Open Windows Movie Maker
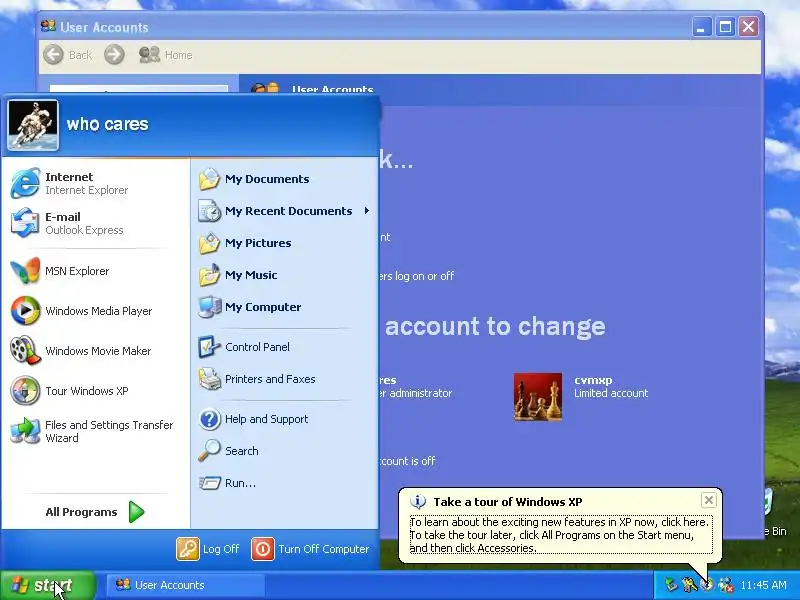This screenshot has width=800, height=600. pyautogui.click(x=95, y=351)
